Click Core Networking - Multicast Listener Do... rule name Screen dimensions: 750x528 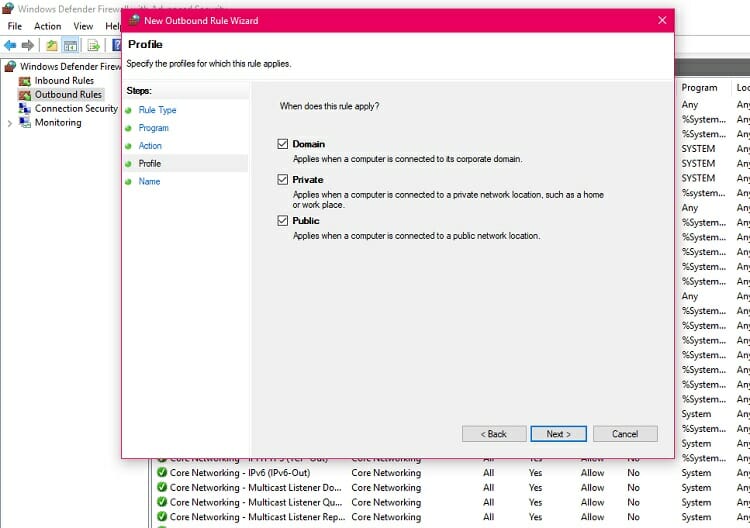pos(255,487)
